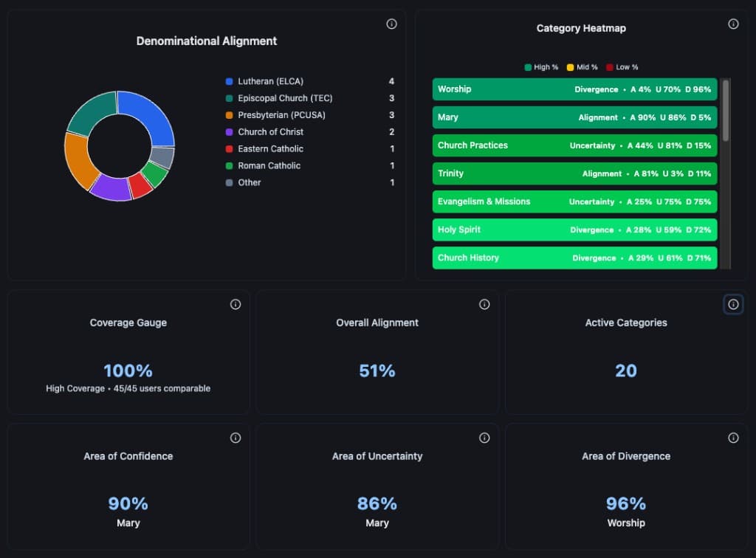
Task: Click the gray Other legend swatch
Action: tap(230, 182)
